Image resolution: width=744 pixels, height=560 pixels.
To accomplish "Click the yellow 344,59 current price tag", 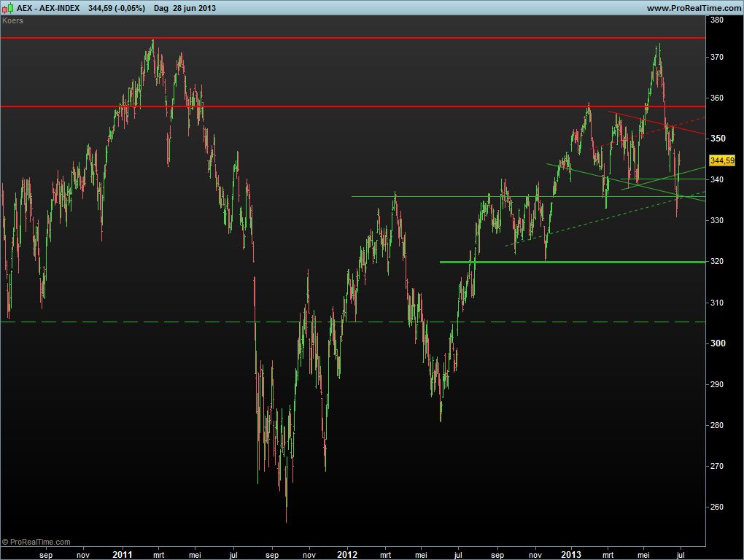I will [x=721, y=160].
